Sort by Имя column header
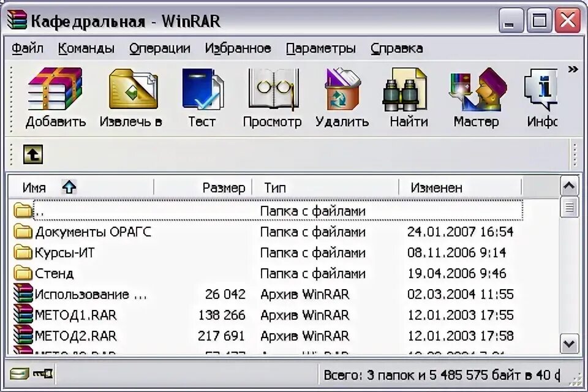Viewport: 588px width, 392px height. pos(81,187)
